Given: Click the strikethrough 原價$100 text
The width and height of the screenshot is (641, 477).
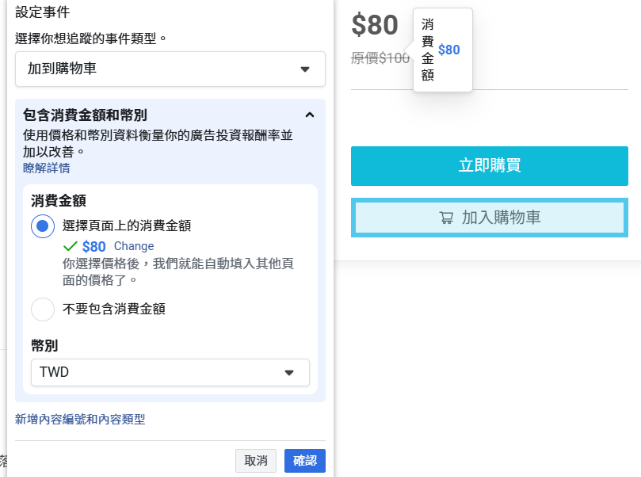Looking at the screenshot, I should tap(380, 58).
